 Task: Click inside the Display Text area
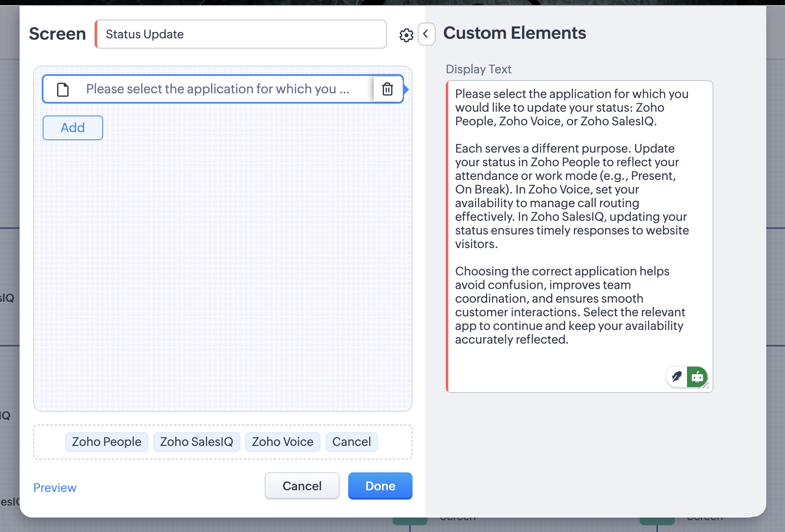point(580,237)
